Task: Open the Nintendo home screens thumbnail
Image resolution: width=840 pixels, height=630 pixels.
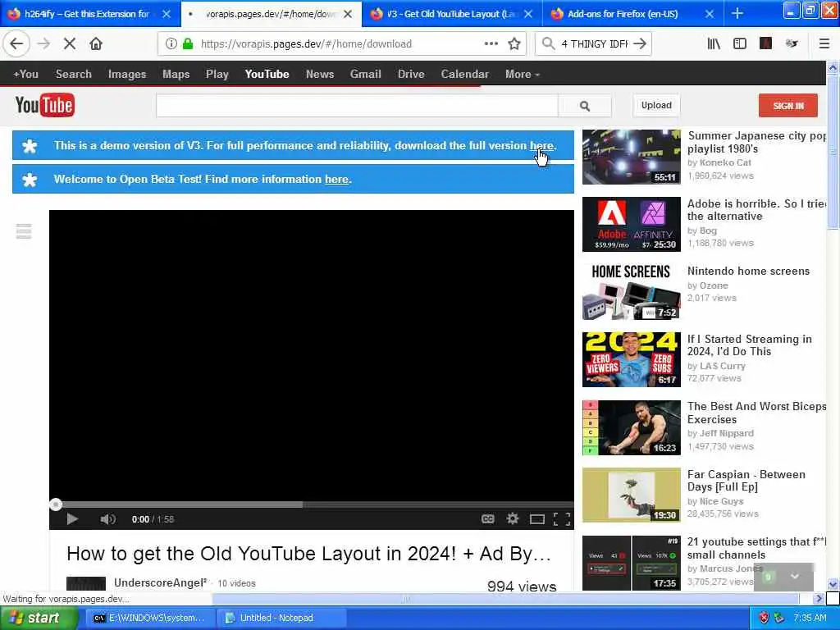Action: (x=631, y=292)
